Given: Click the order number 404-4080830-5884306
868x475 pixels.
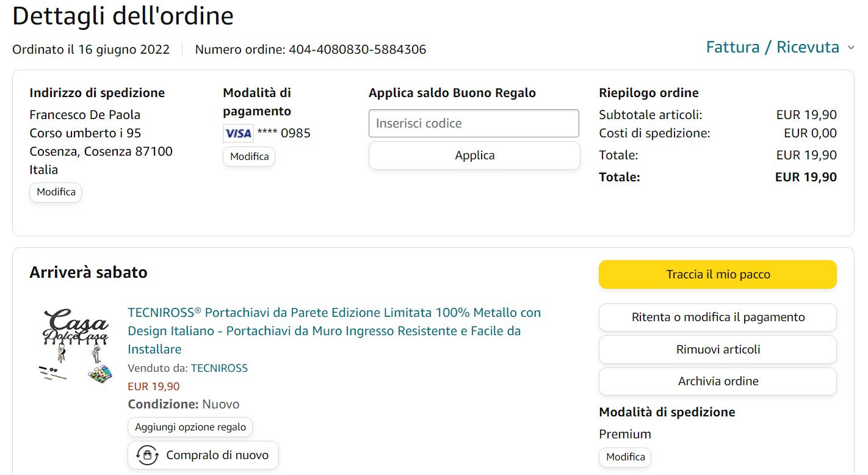Looking at the screenshot, I should coord(357,49).
